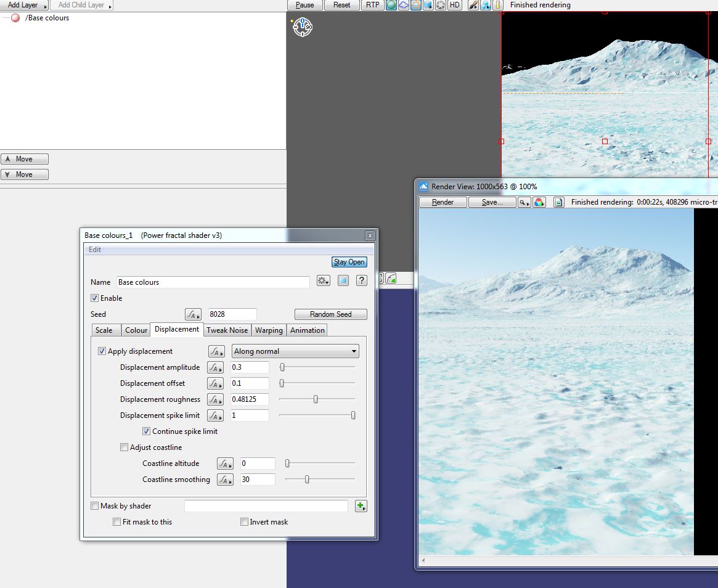The height and width of the screenshot is (588, 718).
Task: Click the 3D preview navigation compass
Action: click(303, 27)
